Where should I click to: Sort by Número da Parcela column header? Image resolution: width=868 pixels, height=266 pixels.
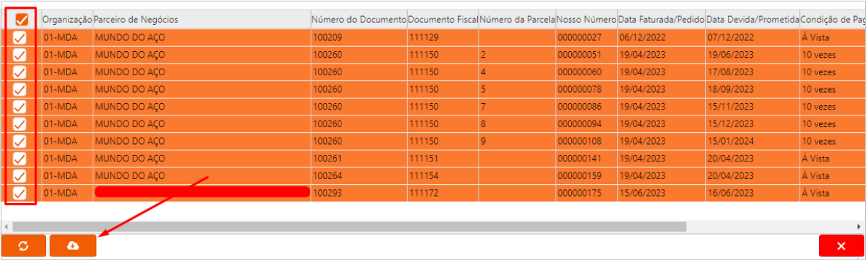(x=517, y=20)
